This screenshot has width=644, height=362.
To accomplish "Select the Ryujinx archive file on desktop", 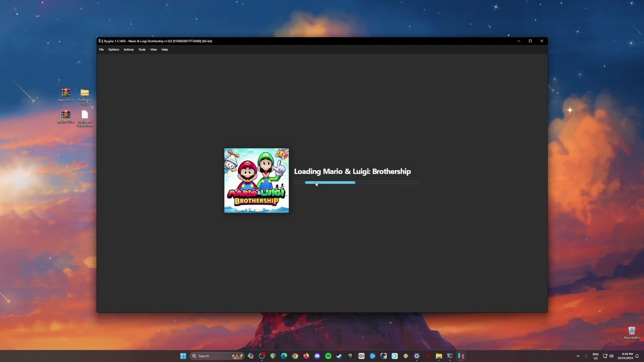I will point(65,117).
